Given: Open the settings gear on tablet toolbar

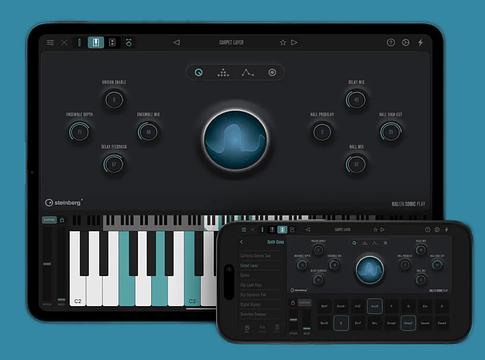Looking at the screenshot, I should tap(405, 42).
